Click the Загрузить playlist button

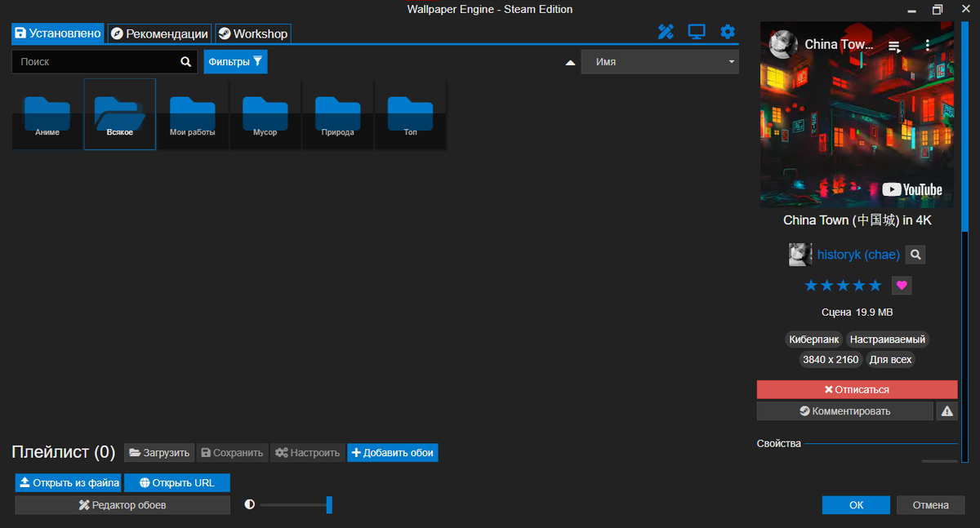click(x=159, y=452)
